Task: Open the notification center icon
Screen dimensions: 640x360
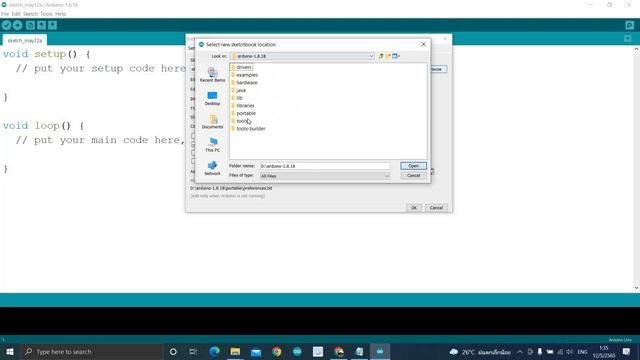Action: coord(627,351)
